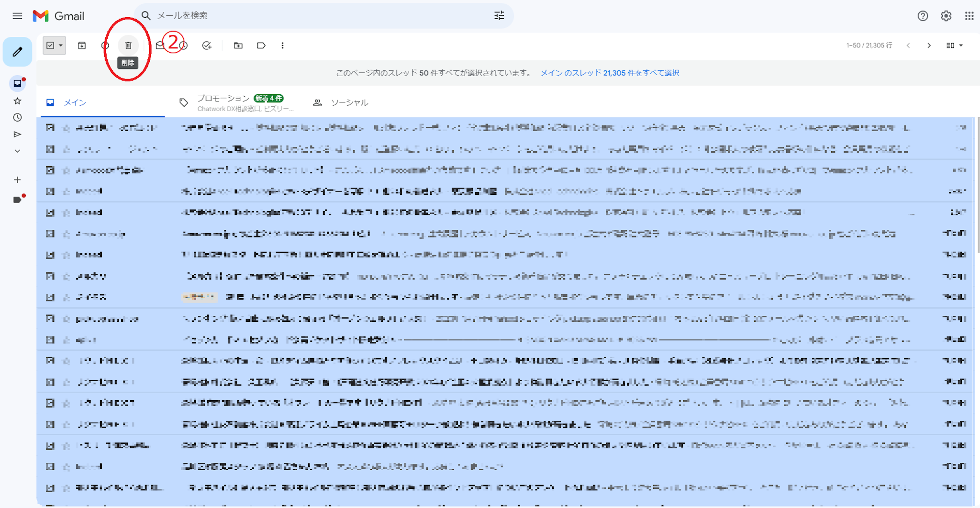
Task: Go to the next page of emails
Action: pos(929,45)
